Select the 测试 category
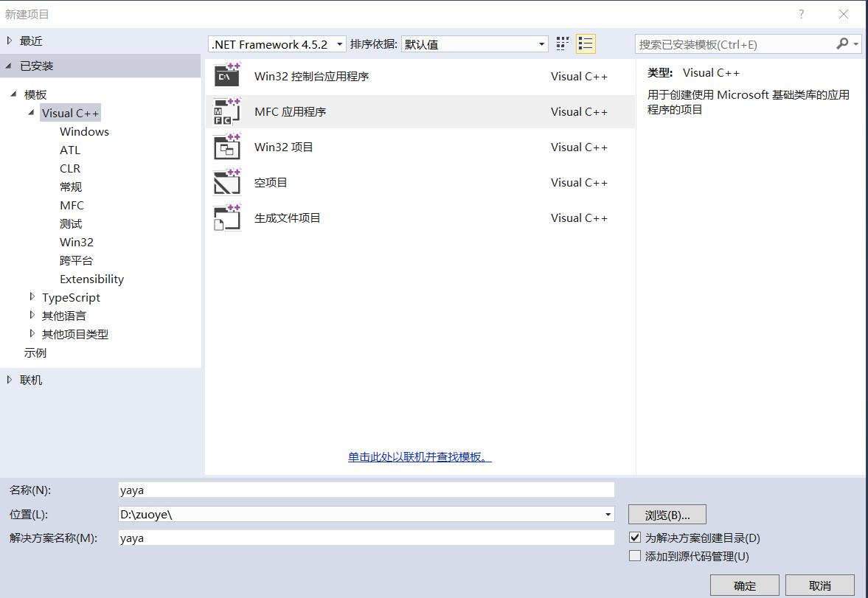Image resolution: width=868 pixels, height=598 pixels. point(70,223)
